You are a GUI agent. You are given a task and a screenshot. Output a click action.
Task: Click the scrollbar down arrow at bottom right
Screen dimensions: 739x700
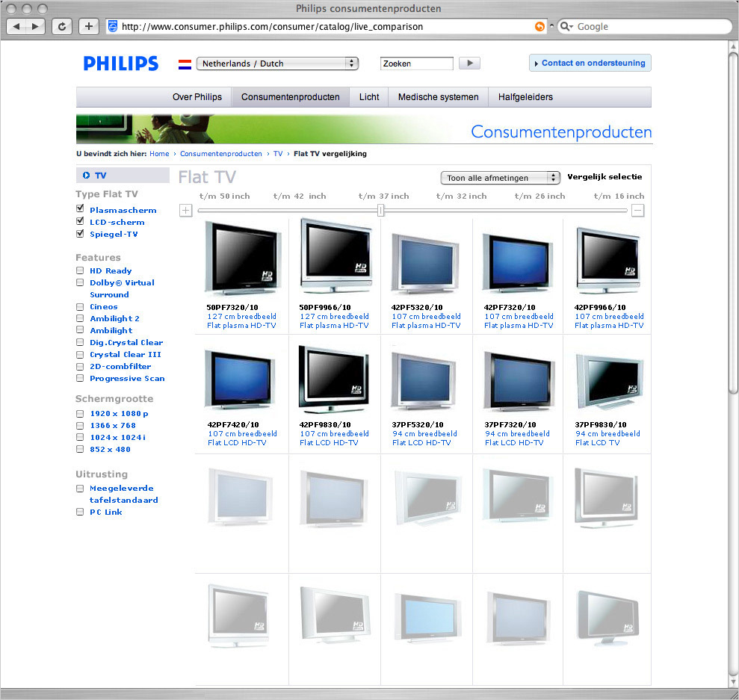coord(733,681)
